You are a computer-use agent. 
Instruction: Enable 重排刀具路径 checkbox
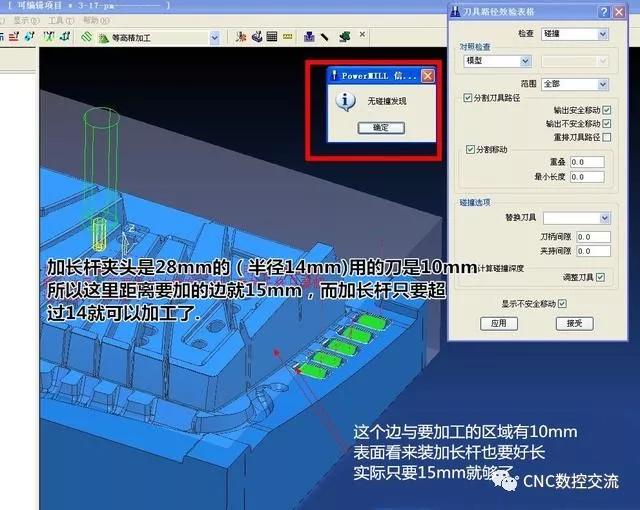tap(607, 137)
